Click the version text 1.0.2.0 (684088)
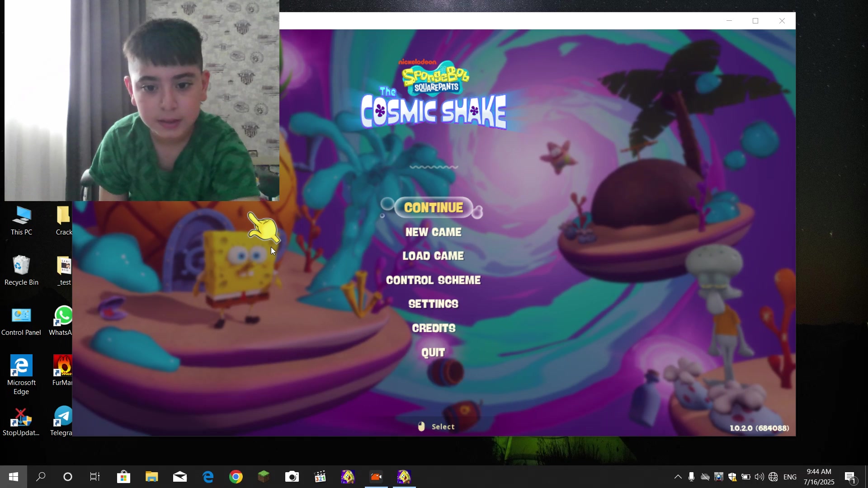 click(759, 428)
